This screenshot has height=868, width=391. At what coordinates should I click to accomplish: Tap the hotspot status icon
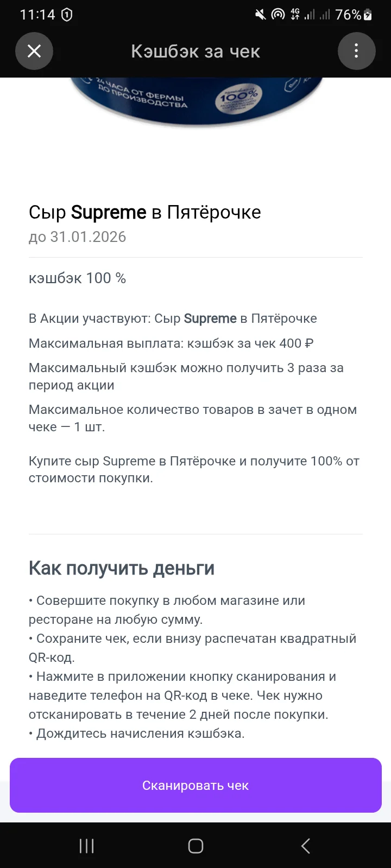278,15
